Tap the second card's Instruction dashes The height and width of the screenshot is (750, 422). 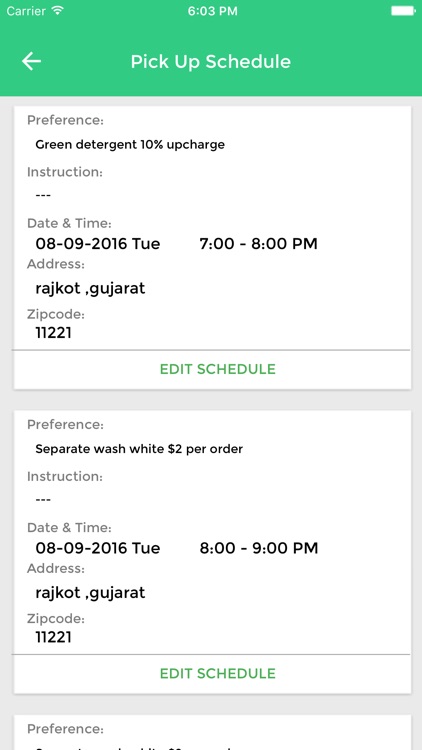tap(43, 500)
